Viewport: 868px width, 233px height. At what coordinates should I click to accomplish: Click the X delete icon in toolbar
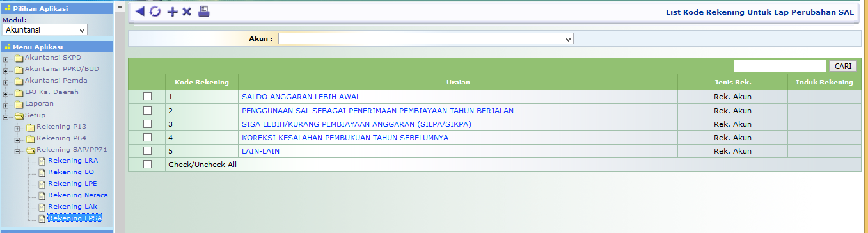click(187, 12)
